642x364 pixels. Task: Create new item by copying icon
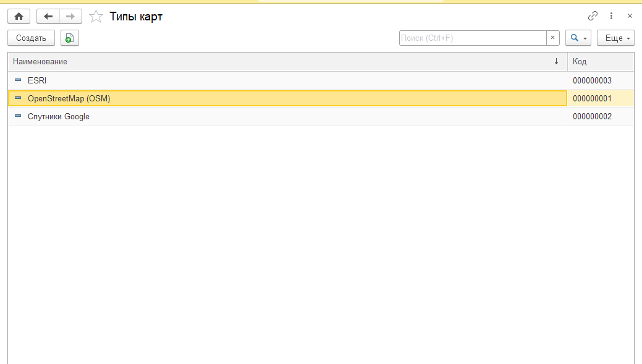[70, 38]
